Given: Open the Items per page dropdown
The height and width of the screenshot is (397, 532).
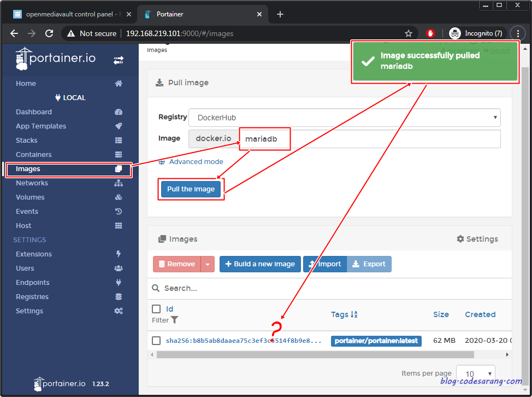Looking at the screenshot, I should [x=475, y=373].
